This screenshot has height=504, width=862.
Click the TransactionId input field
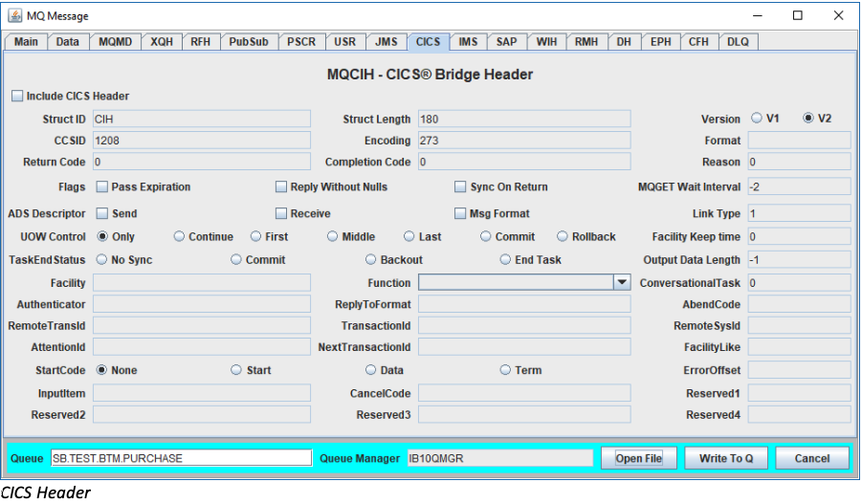pos(524,325)
